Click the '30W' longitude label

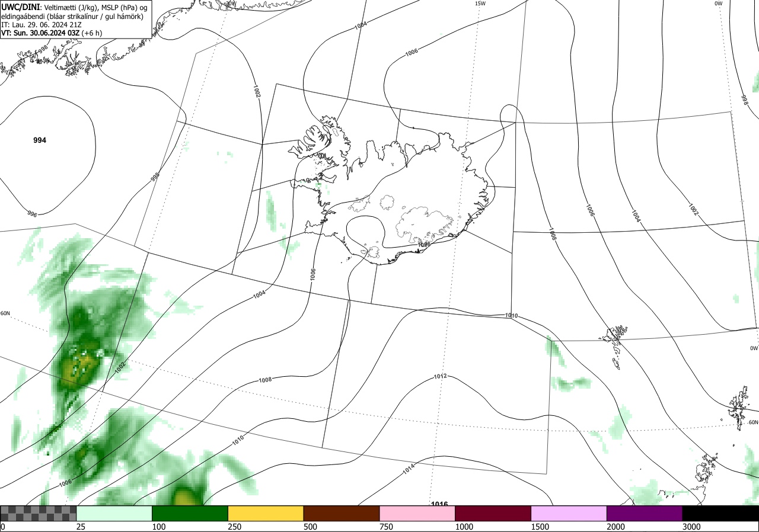pos(231,4)
